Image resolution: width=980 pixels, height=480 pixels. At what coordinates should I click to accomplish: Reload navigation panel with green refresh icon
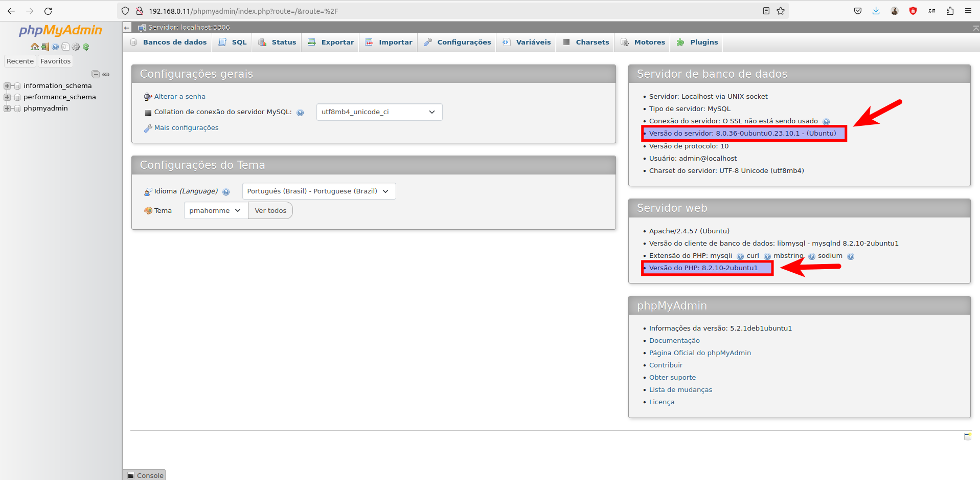pos(86,47)
